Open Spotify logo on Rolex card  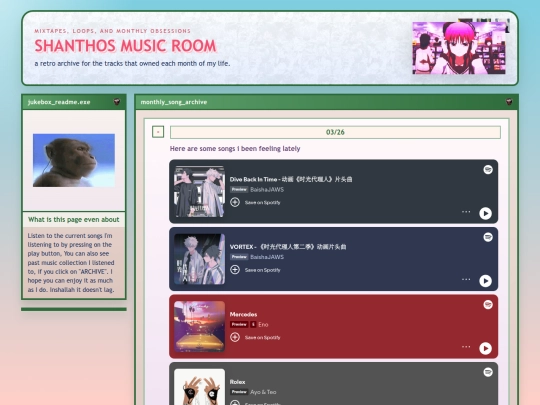(x=488, y=372)
